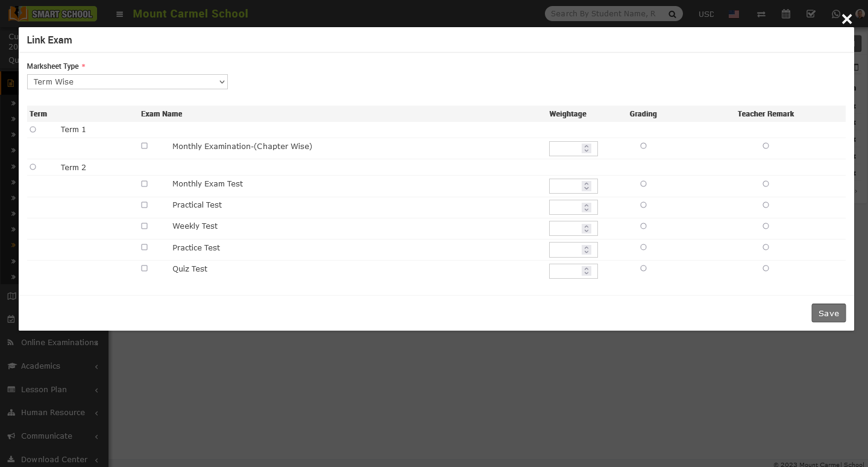Click the search magnifier icon

pyautogui.click(x=672, y=14)
